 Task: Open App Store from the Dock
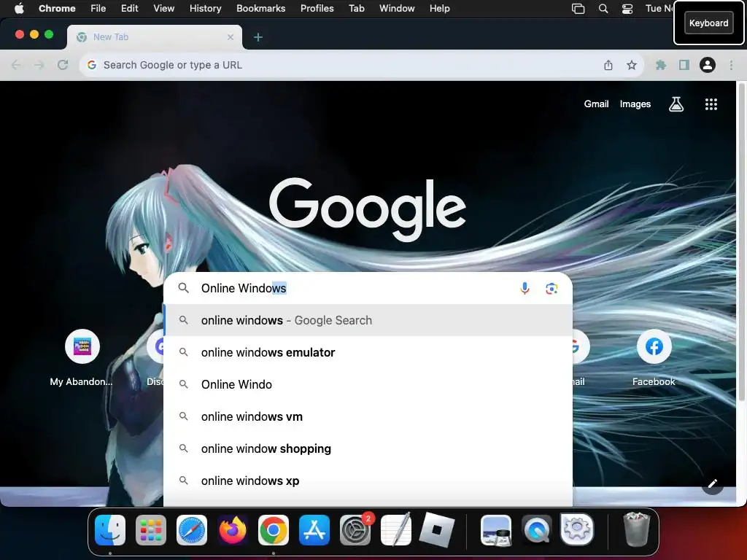click(x=314, y=530)
